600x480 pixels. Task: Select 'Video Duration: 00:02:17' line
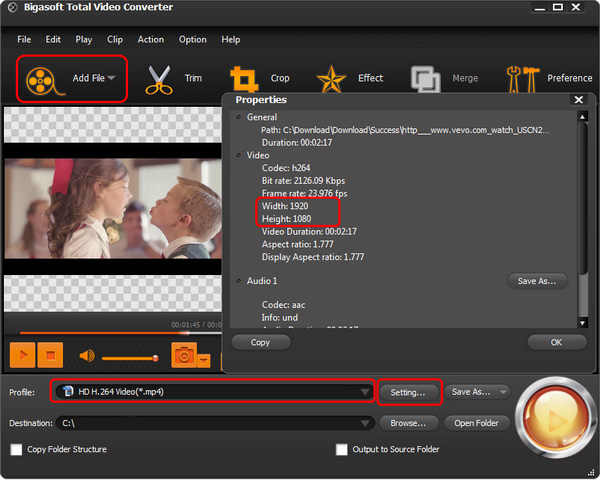309,232
